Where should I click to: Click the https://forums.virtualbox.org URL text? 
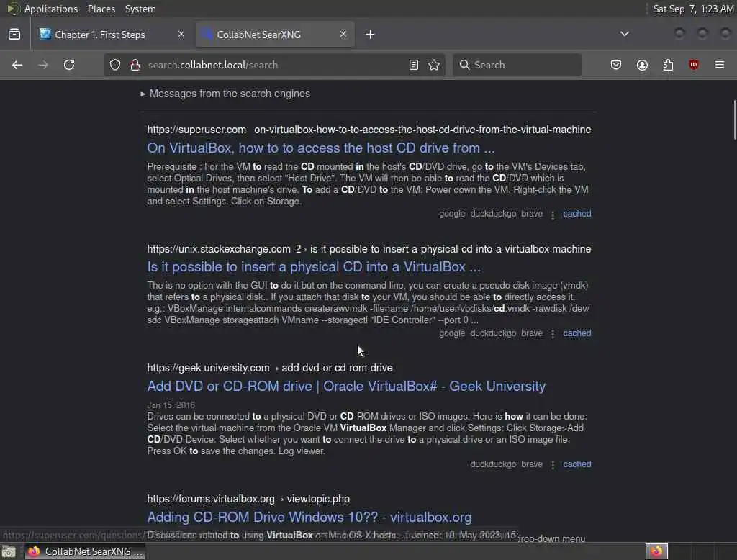click(x=211, y=499)
